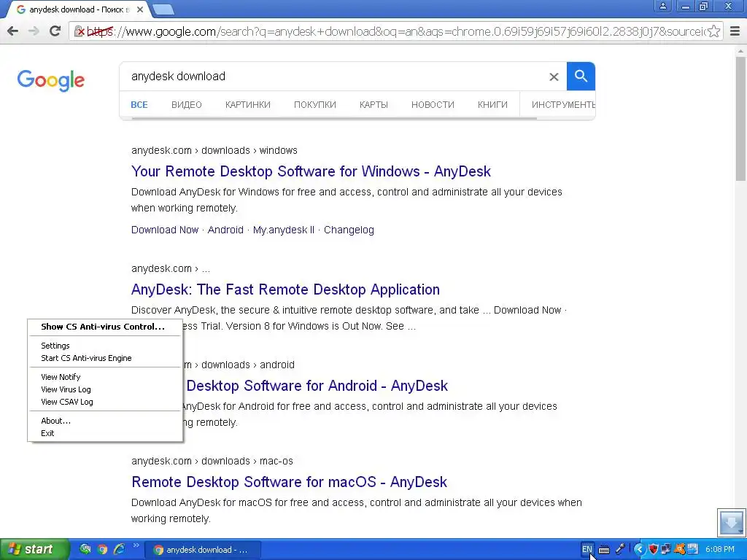747x560 pixels.
Task: Open View Virus Log entry
Action: (105, 389)
